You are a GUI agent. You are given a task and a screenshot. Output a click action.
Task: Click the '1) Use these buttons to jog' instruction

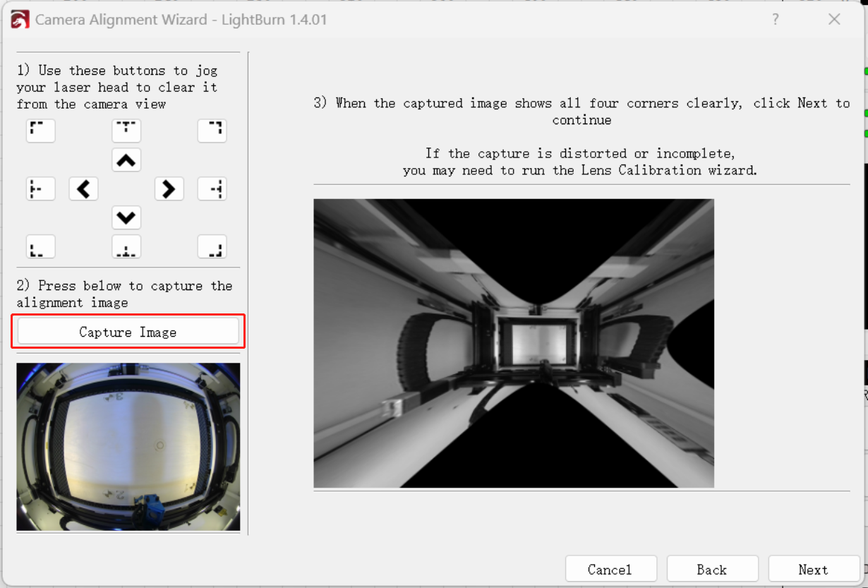point(117,87)
